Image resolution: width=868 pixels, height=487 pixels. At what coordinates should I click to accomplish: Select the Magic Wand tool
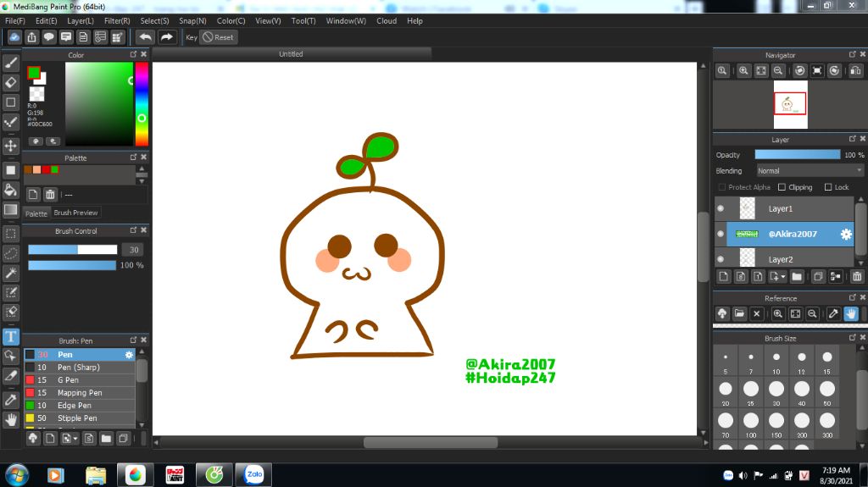11,273
